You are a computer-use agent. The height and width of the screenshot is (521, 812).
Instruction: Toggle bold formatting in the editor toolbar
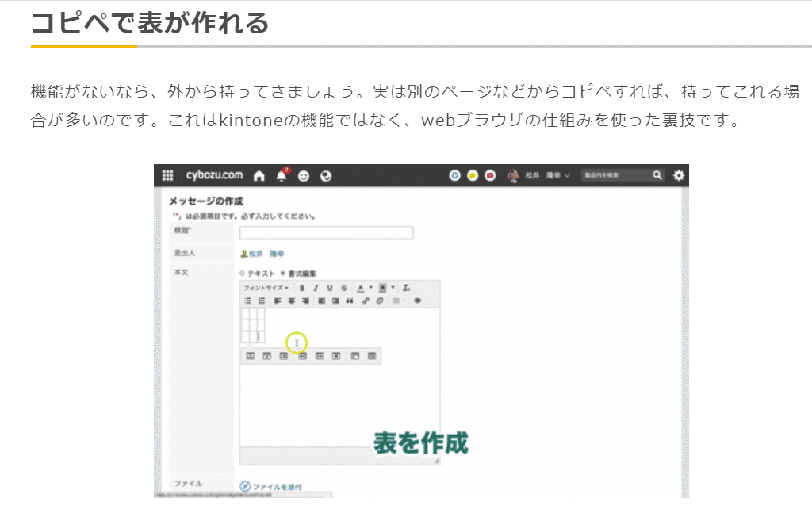302,287
